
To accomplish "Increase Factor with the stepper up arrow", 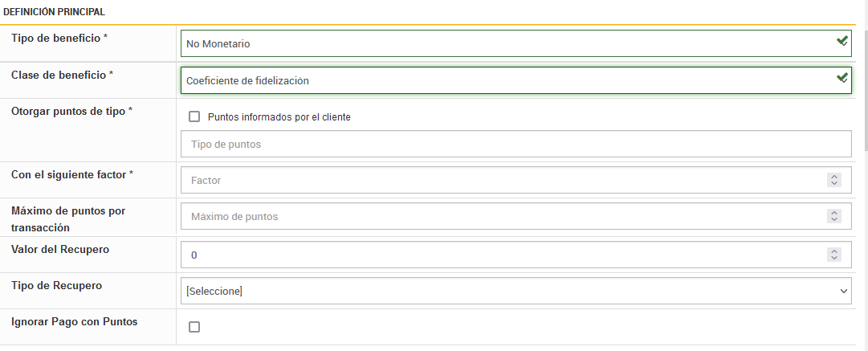I will 834,177.
